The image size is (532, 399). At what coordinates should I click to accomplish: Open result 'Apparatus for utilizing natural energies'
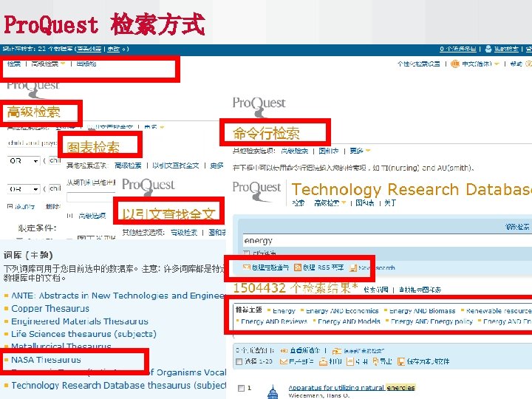tap(352, 387)
